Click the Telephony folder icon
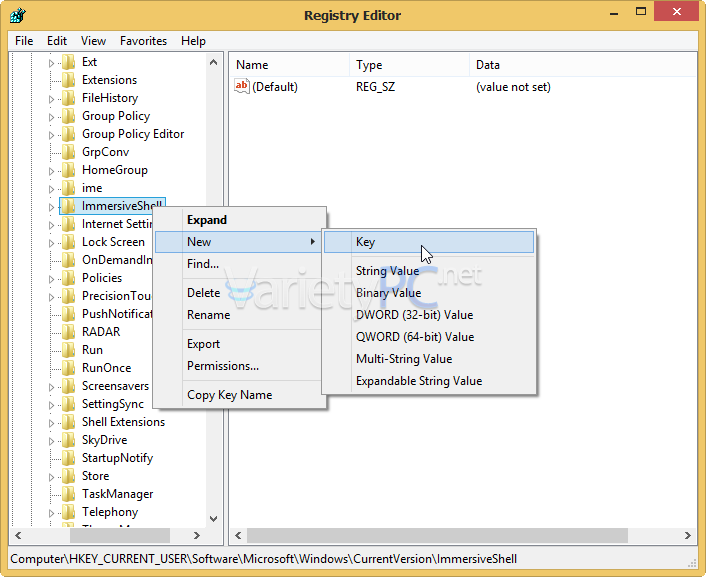Screen dimensions: 706x577 point(68,512)
